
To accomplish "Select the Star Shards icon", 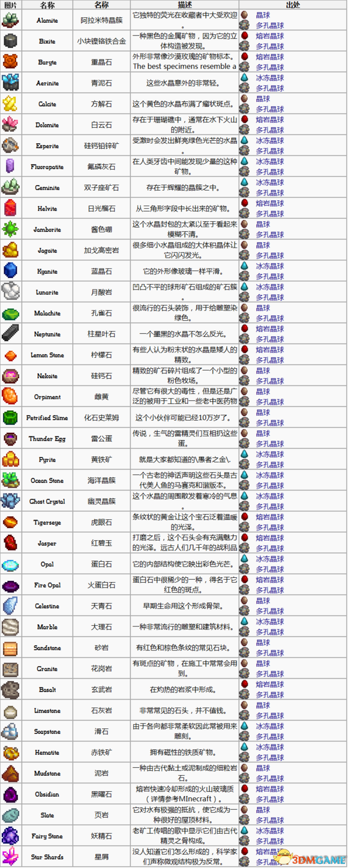I will click(x=10, y=857).
